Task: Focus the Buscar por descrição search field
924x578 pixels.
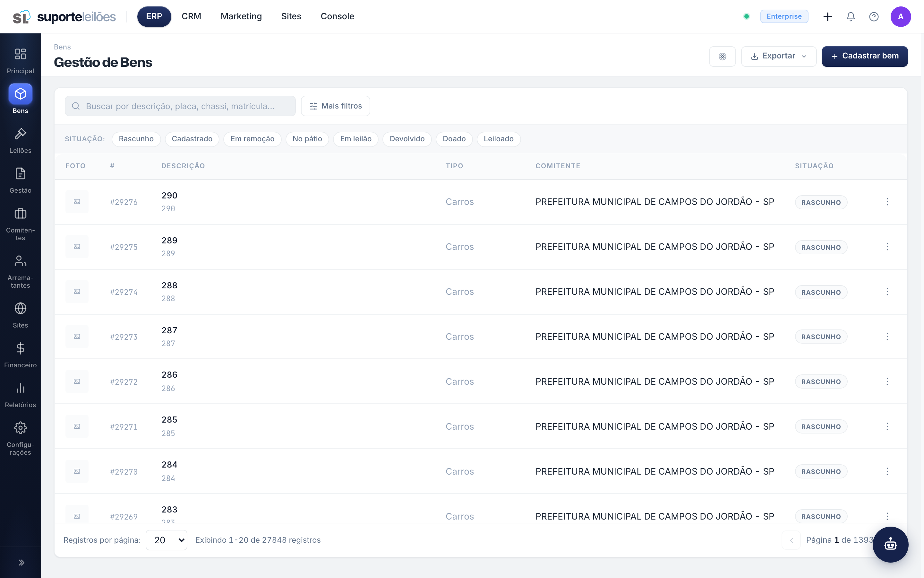Action: (180, 106)
